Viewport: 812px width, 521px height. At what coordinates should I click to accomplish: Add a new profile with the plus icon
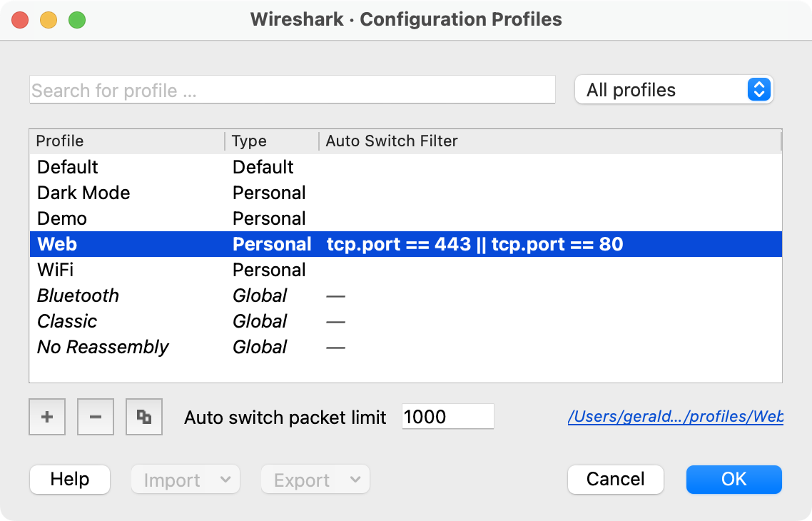pos(46,417)
